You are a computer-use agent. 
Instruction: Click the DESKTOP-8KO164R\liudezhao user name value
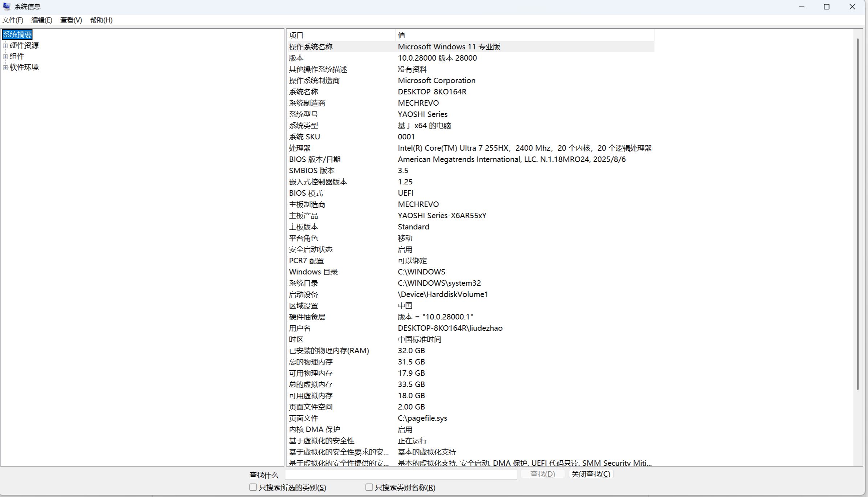click(450, 328)
